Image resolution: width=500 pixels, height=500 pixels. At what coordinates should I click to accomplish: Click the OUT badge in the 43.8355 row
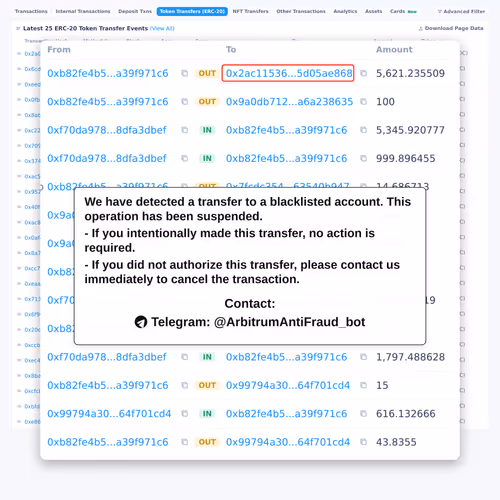[207, 442]
